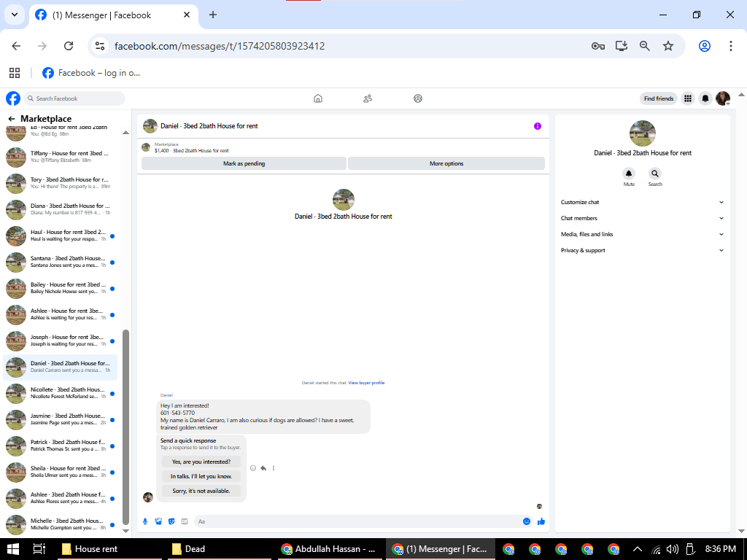Expand Media, files and links section
This screenshot has height=560, width=747.
[x=642, y=234]
